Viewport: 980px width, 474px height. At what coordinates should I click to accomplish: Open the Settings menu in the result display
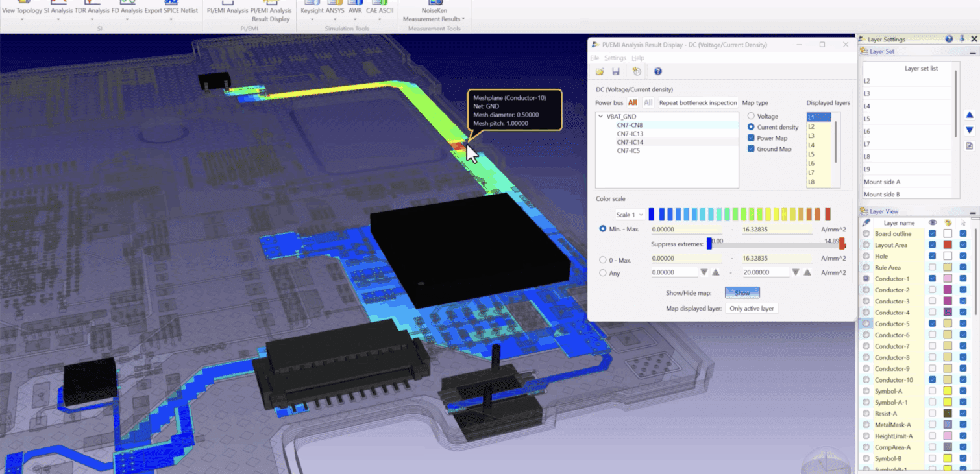[x=615, y=58]
